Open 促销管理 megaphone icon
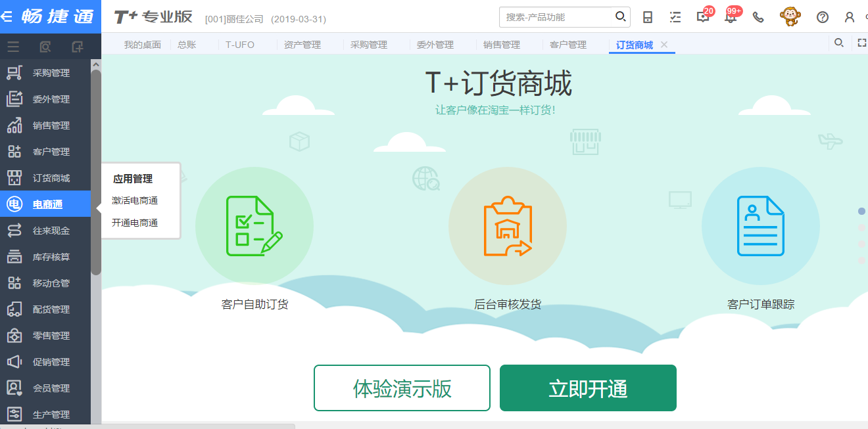Screen dimensions: 868x429 14,362
